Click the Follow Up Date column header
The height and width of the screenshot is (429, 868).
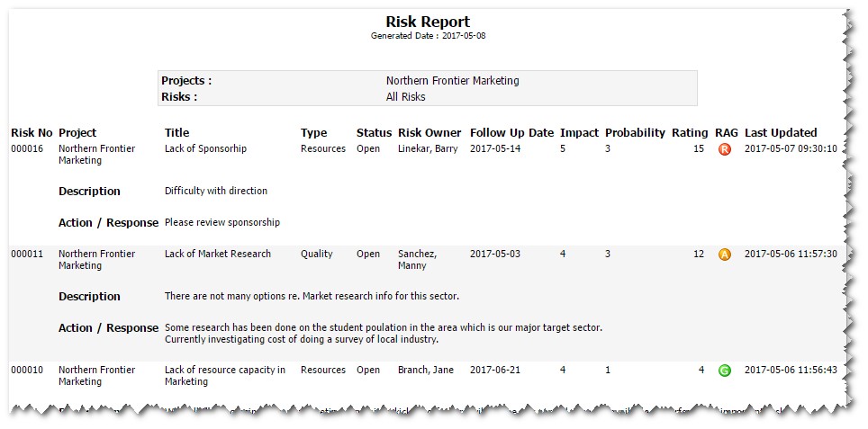pos(511,133)
